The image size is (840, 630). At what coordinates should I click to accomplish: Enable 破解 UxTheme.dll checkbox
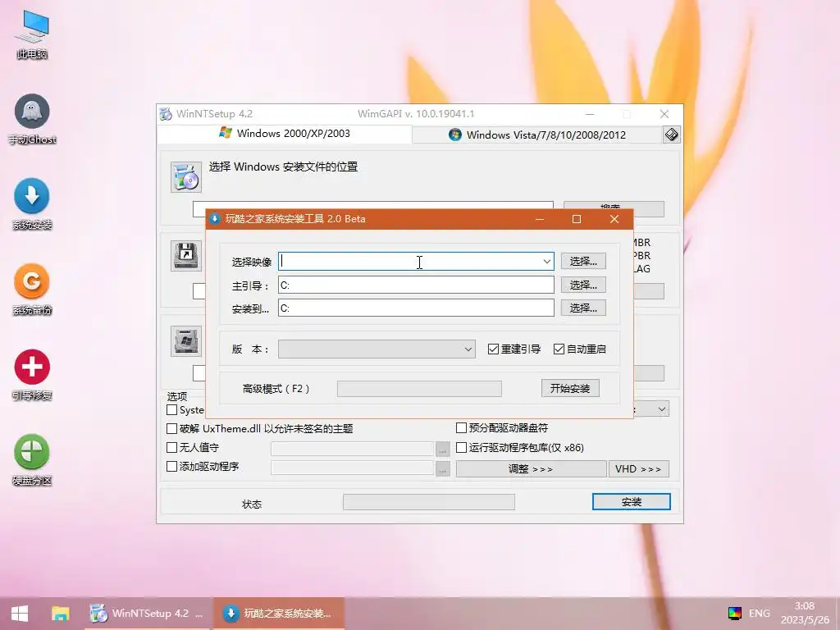coord(172,428)
